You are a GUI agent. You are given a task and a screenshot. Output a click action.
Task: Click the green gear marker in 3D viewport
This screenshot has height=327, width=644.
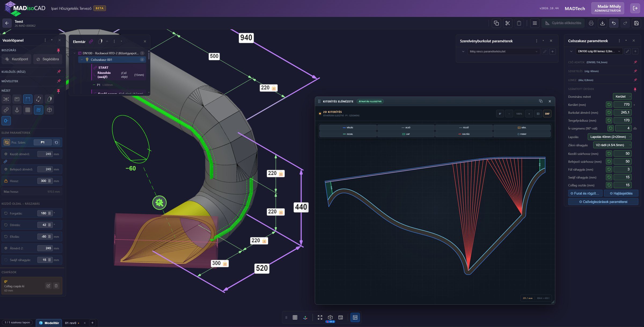coord(159,203)
